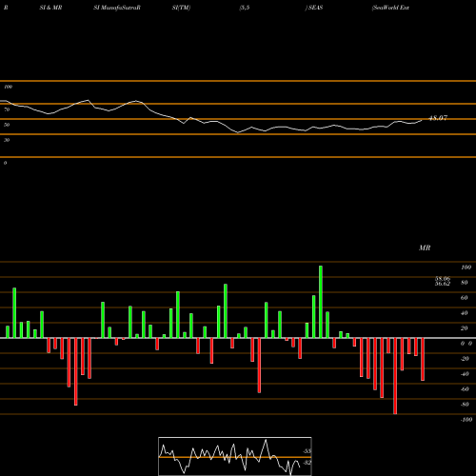Click the MR axis label '40'
Screen dimensions: 476x476
465,313
